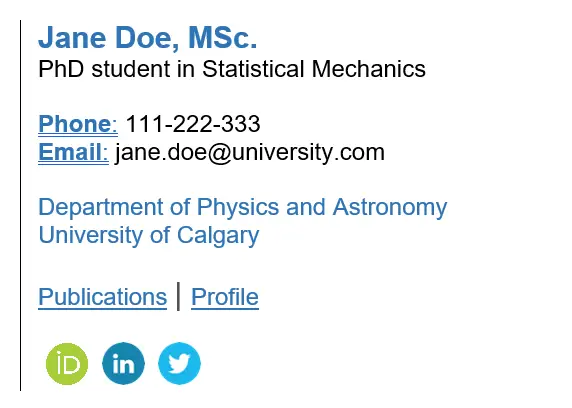Open the Twitter bird icon
This screenshot has height=408, width=572.
(179, 363)
